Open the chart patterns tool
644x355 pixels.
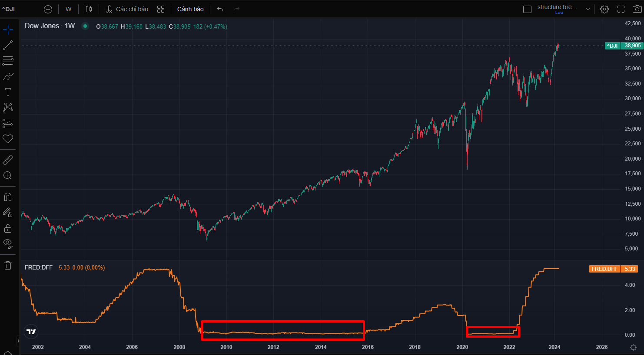tap(8, 107)
